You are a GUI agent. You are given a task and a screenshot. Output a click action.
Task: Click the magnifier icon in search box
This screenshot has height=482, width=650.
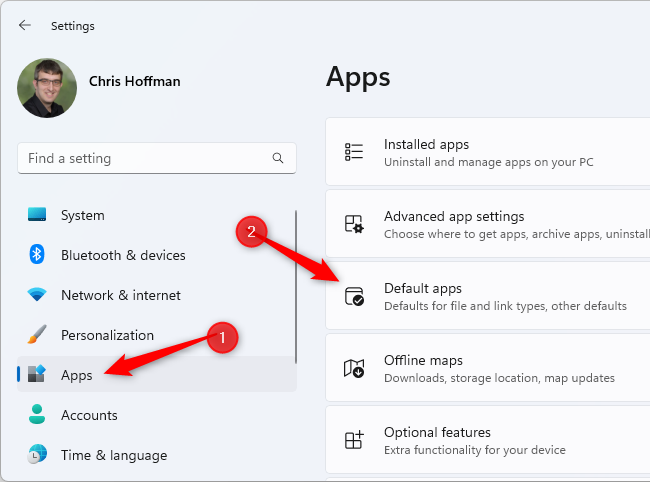point(278,158)
